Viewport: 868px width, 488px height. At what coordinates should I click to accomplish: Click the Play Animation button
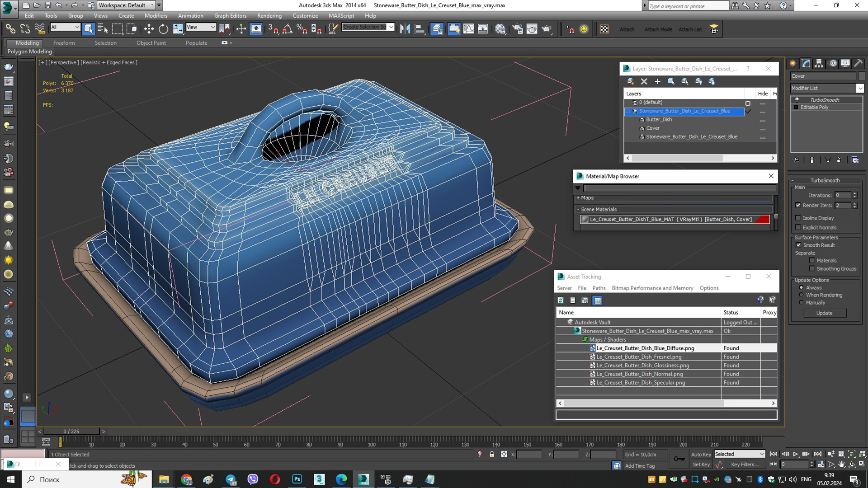[x=796, y=454]
